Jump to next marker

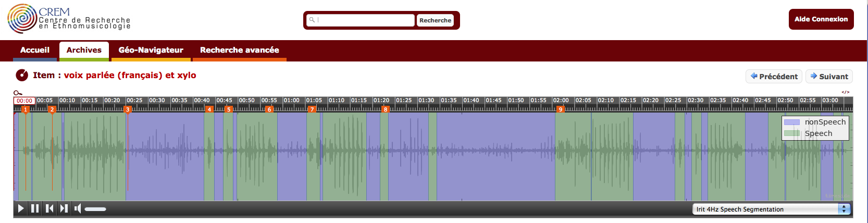(64, 208)
